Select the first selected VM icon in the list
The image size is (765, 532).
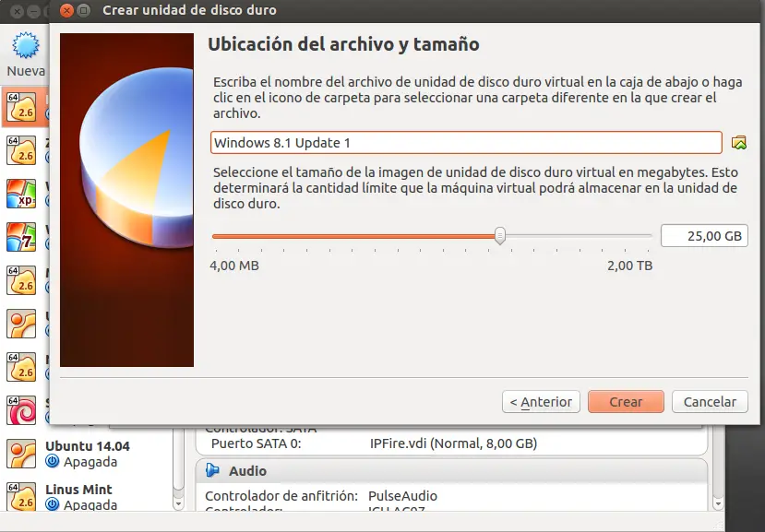click(21, 107)
